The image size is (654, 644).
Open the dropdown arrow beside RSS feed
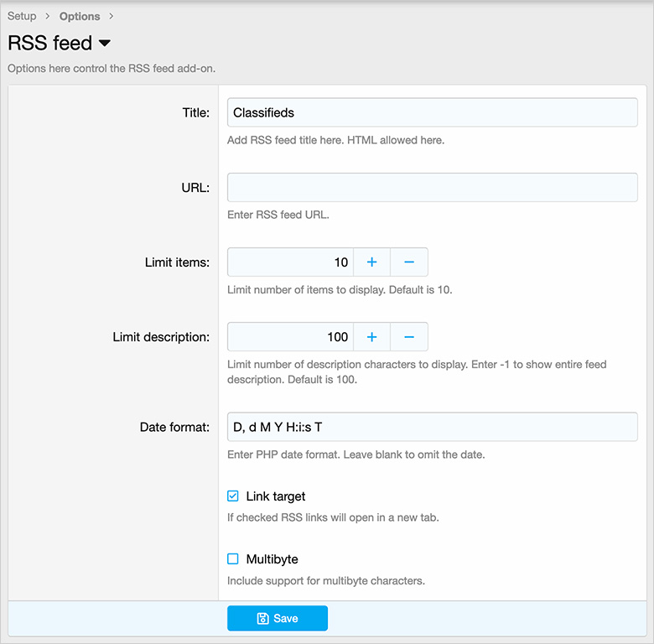pyautogui.click(x=105, y=44)
